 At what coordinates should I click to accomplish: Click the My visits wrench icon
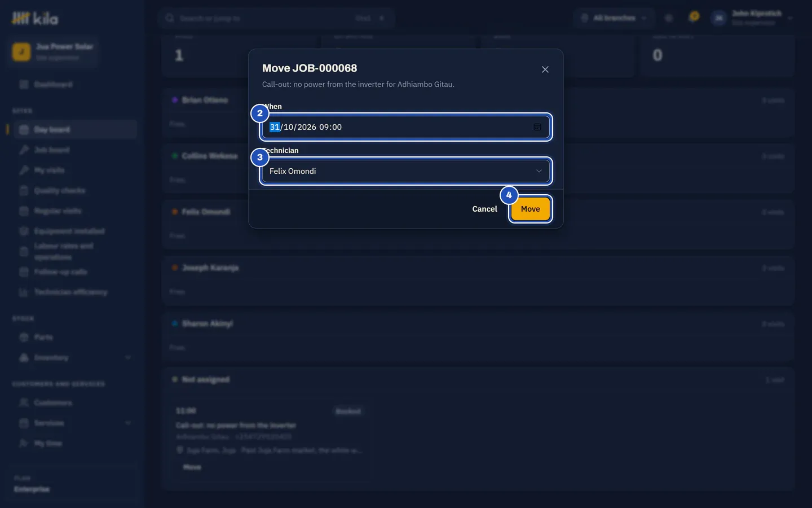pyautogui.click(x=24, y=170)
